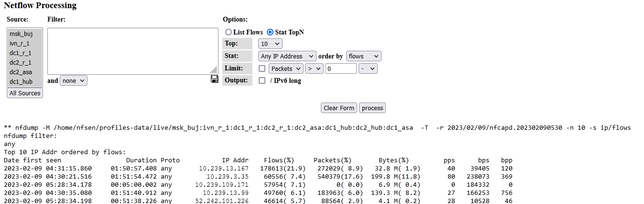Open the Top count dropdown showing 10
The image size is (644, 204).
(x=270, y=44)
